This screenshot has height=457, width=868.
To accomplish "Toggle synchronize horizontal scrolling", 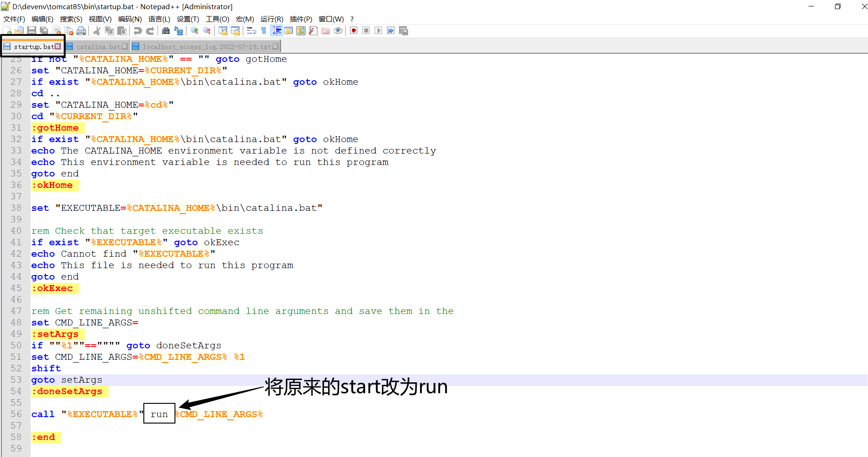I will coord(235,31).
